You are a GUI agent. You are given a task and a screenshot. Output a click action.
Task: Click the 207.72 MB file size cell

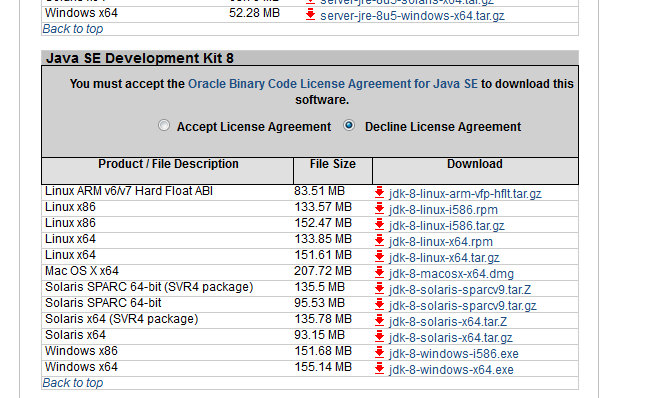click(323, 271)
